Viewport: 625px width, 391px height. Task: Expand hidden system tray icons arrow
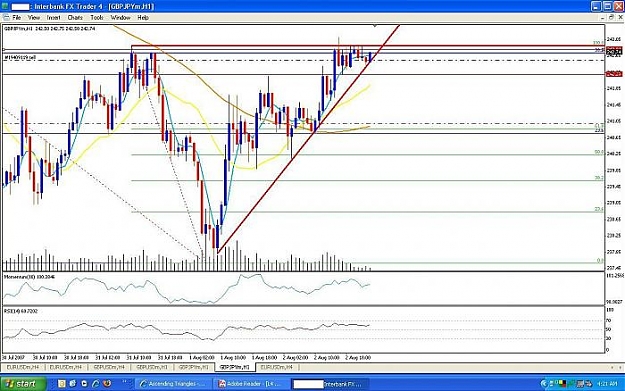click(544, 384)
